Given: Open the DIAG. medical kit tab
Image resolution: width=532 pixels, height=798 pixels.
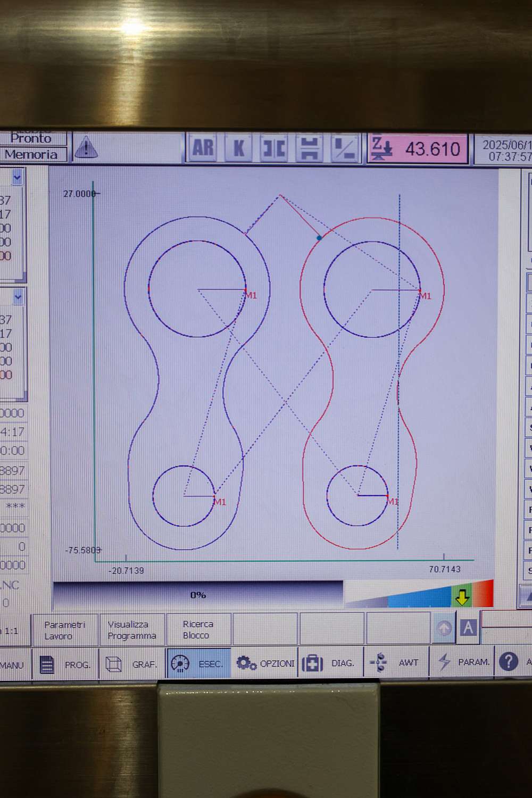Looking at the screenshot, I should (331, 663).
